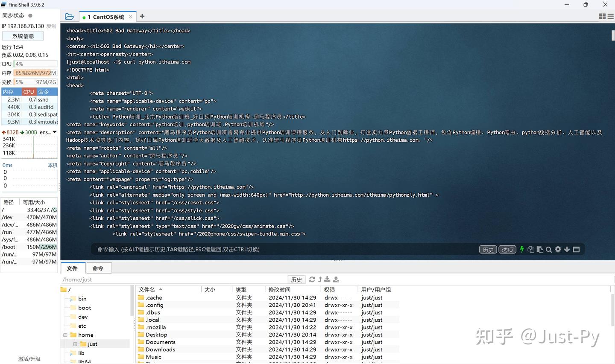Screen dimensions: 615x364
Task: Click the download icon in file toolbar
Action: point(327,279)
